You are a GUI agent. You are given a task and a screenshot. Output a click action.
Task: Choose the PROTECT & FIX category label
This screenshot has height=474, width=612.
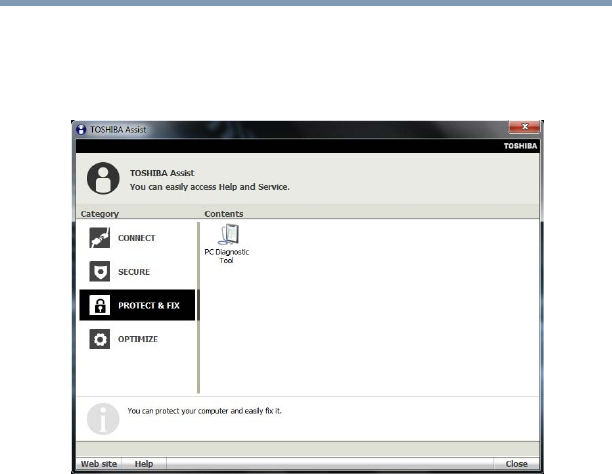(149, 305)
